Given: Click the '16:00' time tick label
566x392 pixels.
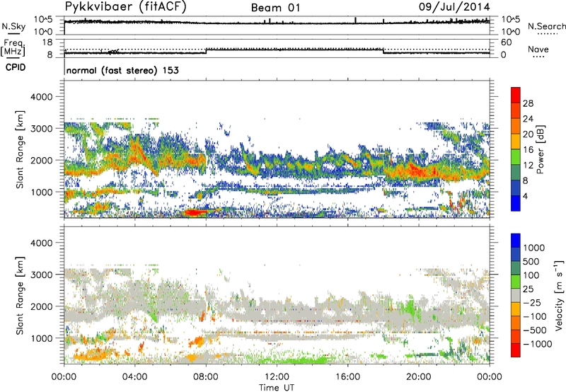Looking at the screenshot, I should click(x=347, y=377).
